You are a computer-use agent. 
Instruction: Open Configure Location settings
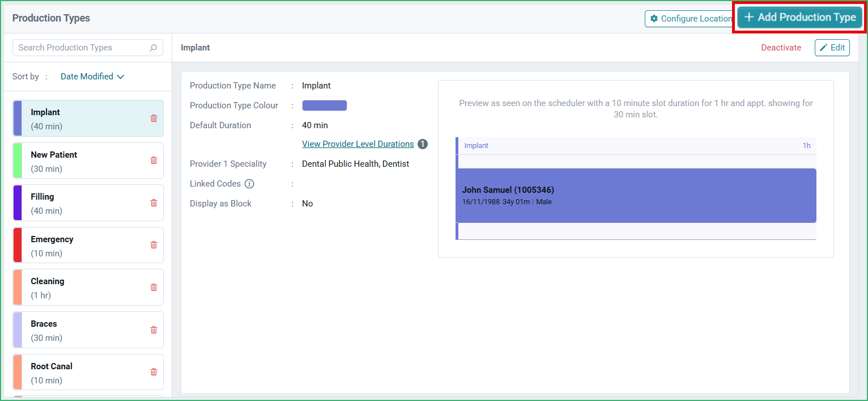(690, 19)
